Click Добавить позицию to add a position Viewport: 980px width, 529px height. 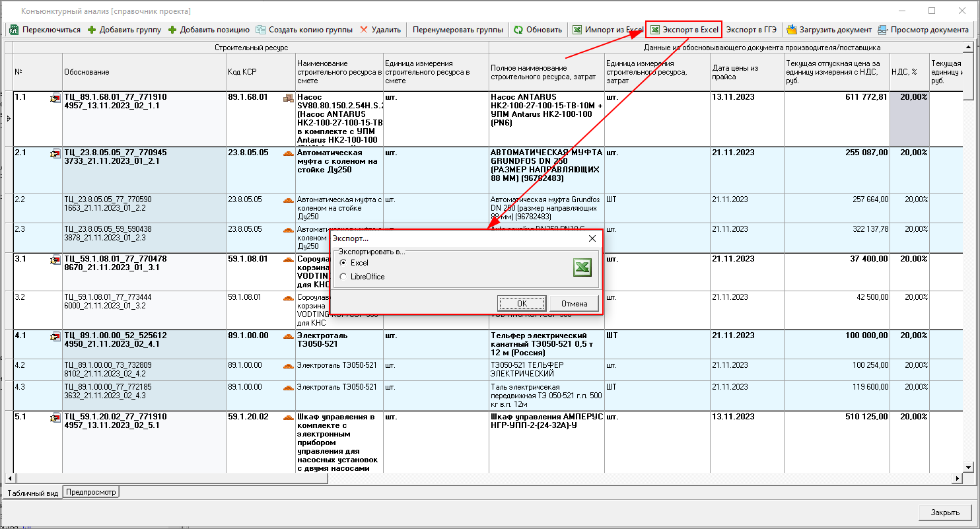coord(209,30)
